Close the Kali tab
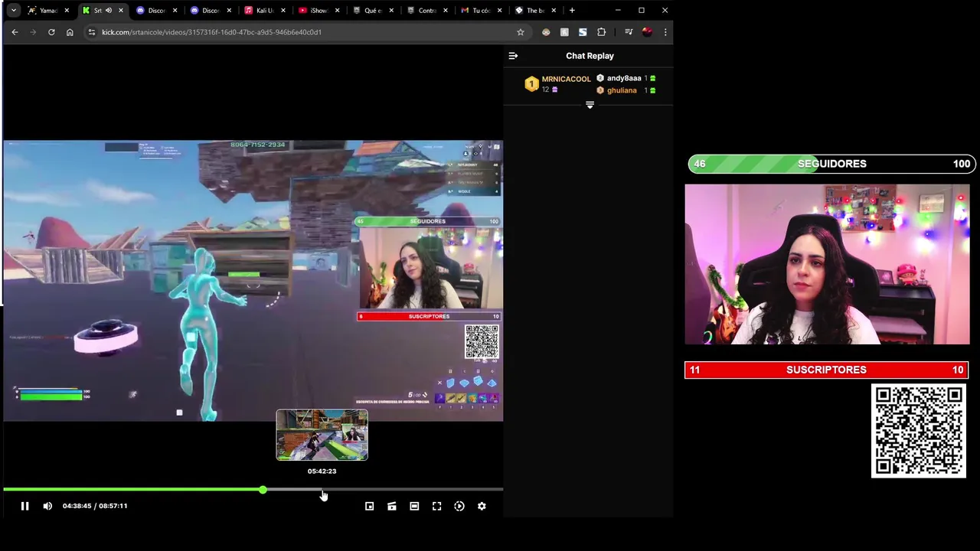The height and width of the screenshot is (551, 980). 283,10
